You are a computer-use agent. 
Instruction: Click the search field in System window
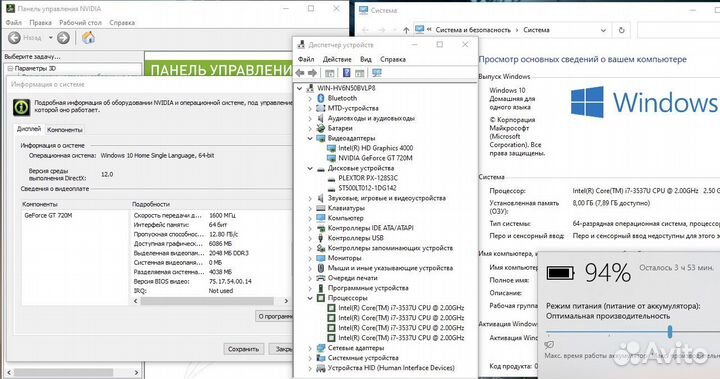click(678, 30)
